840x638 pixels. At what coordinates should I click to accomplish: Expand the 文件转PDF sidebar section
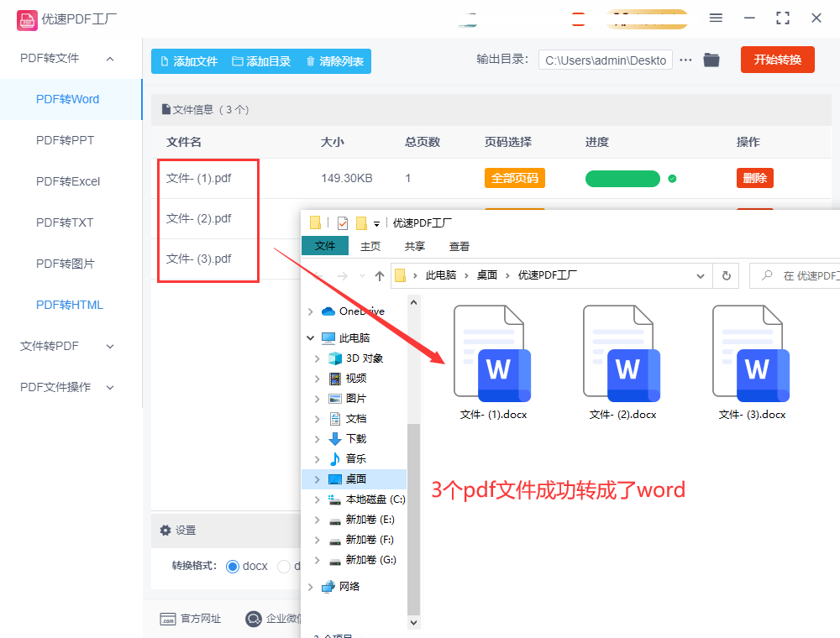coord(110,347)
